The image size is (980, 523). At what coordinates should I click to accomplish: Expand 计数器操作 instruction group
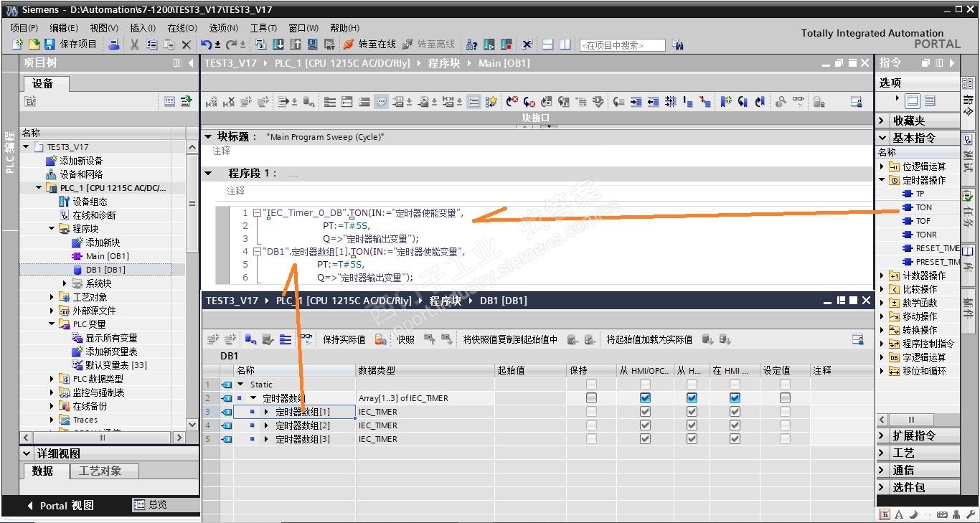(x=882, y=275)
